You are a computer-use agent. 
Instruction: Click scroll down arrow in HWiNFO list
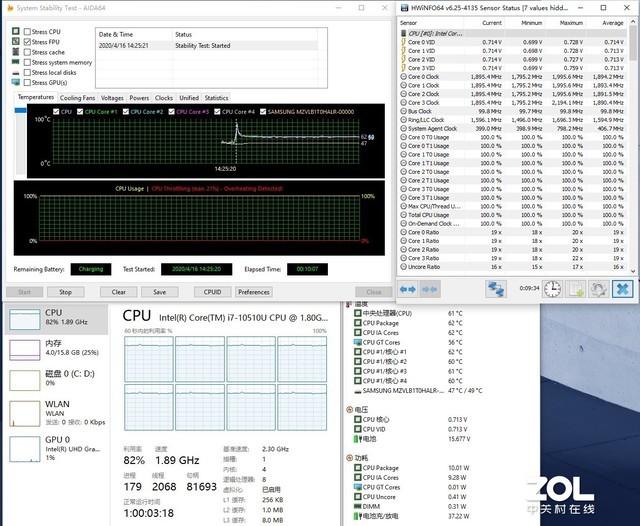(633, 271)
